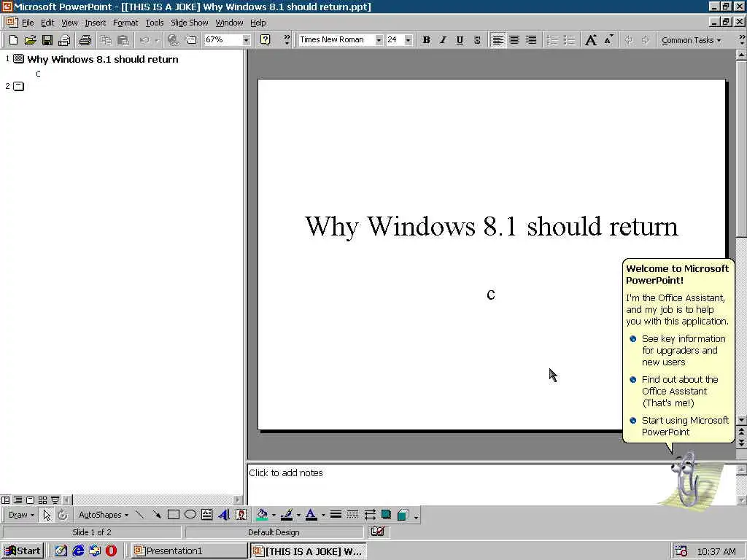Viewport: 747px width, 560px height.
Task: Open the Arrow Style options
Action: click(x=370, y=515)
